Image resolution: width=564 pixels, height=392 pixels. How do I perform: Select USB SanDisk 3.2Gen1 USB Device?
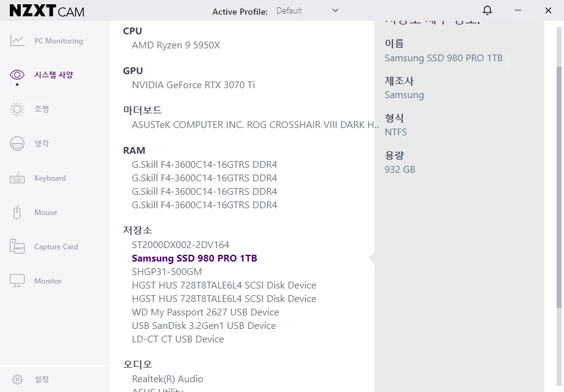204,326
